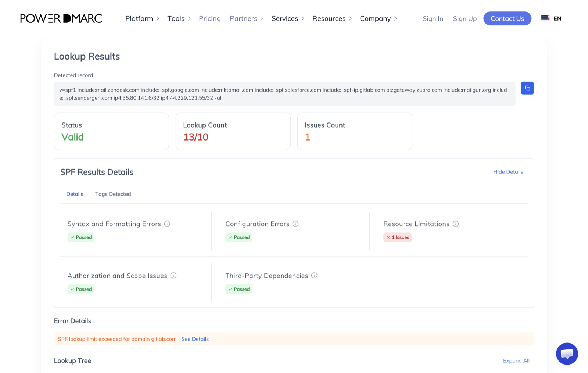Show info for Resource Limitations
This screenshot has width=588, height=373.
pos(456,224)
